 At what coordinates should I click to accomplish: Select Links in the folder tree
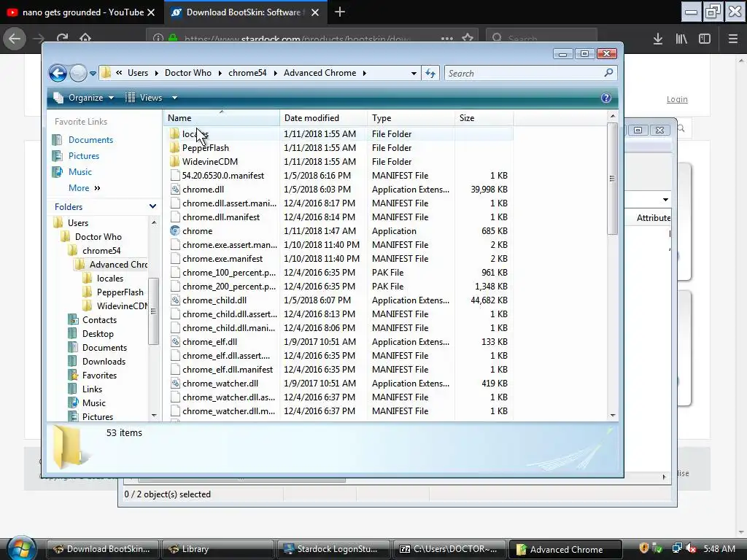point(92,389)
